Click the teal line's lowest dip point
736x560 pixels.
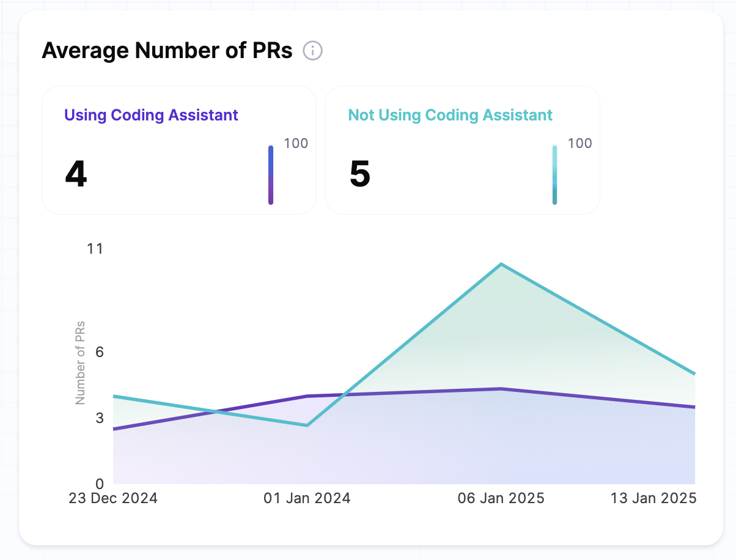(x=307, y=426)
